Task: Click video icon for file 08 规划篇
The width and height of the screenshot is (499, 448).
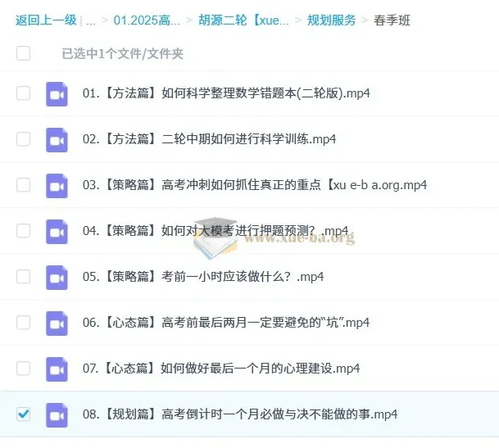Action: point(56,414)
